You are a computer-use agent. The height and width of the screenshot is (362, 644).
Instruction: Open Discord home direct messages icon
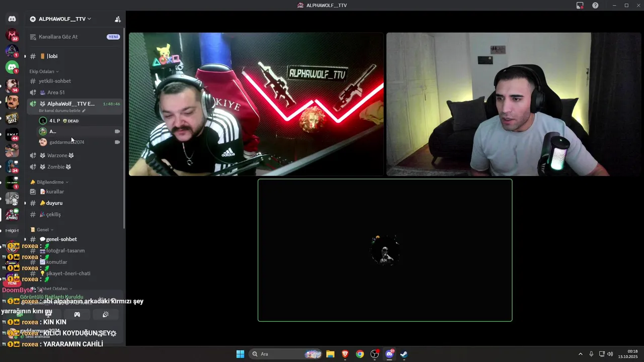click(x=12, y=19)
